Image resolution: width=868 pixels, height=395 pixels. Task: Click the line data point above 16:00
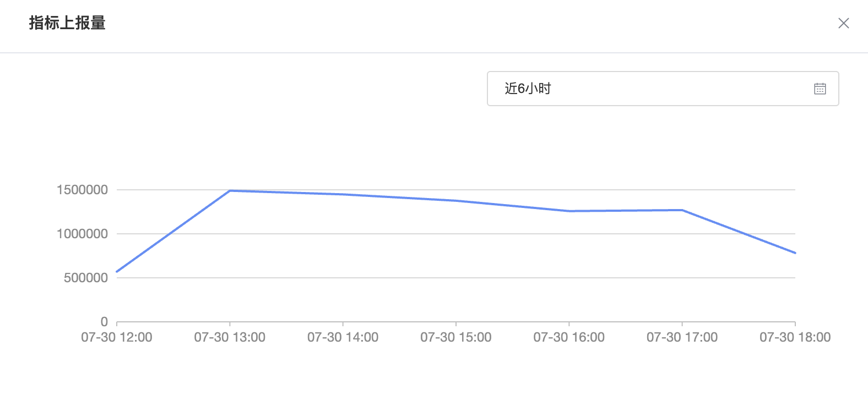(x=569, y=211)
